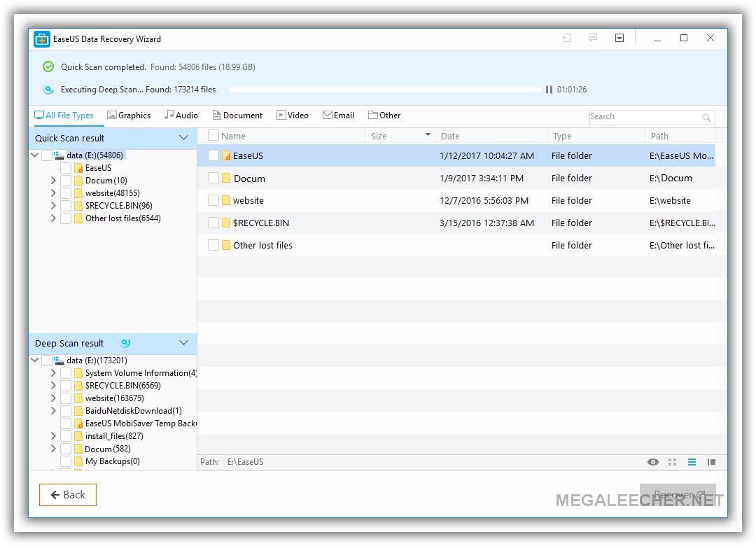
Task: Switch to thumbnail grid view
Action: click(673, 462)
